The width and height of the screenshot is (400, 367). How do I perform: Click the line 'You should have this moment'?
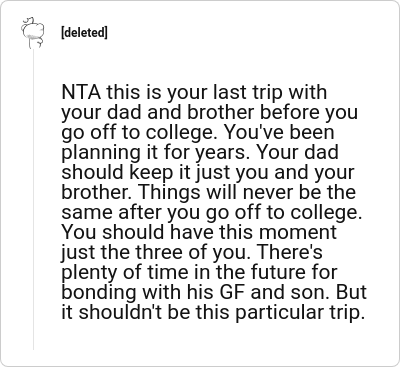[x=199, y=232]
